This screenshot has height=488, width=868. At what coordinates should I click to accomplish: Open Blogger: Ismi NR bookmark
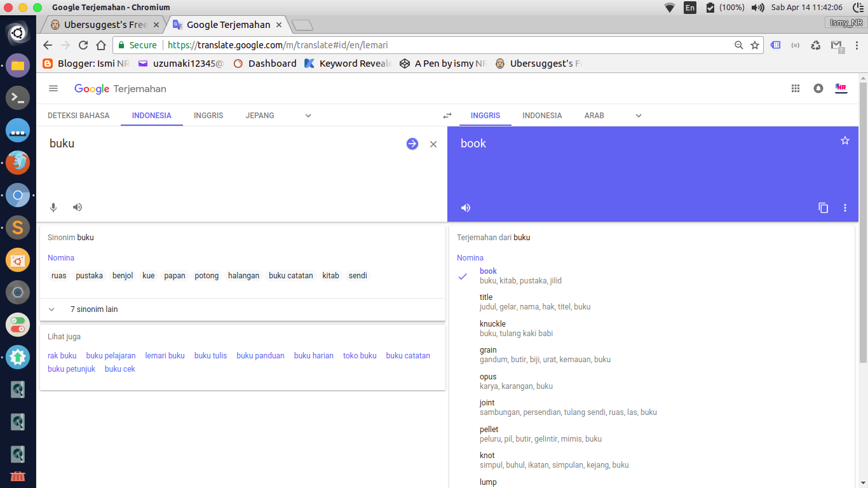click(x=86, y=64)
